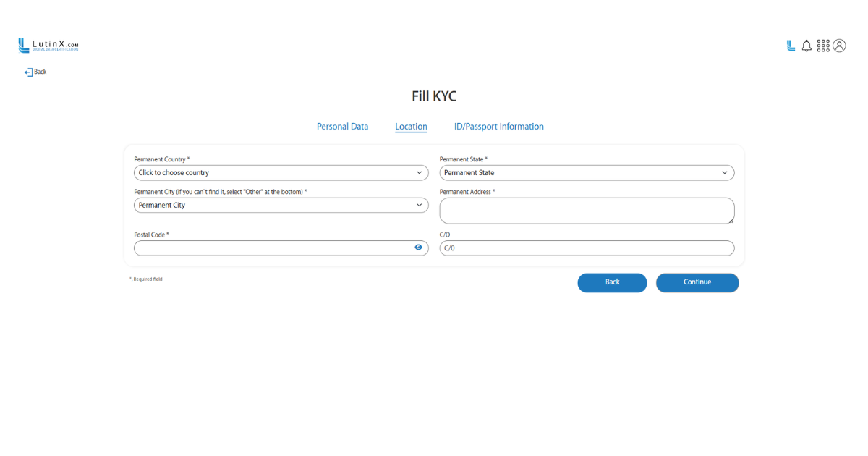The image size is (868, 456).
Task: Select the C/O input field
Action: (587, 248)
